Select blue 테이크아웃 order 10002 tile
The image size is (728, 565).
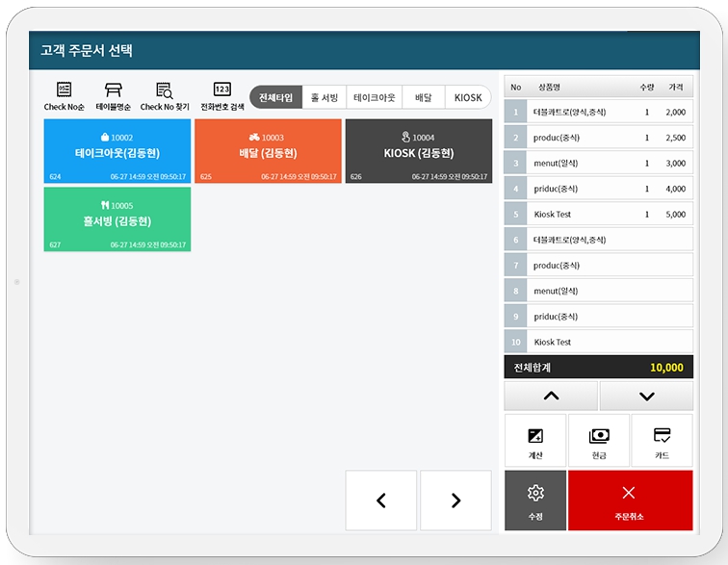117,151
